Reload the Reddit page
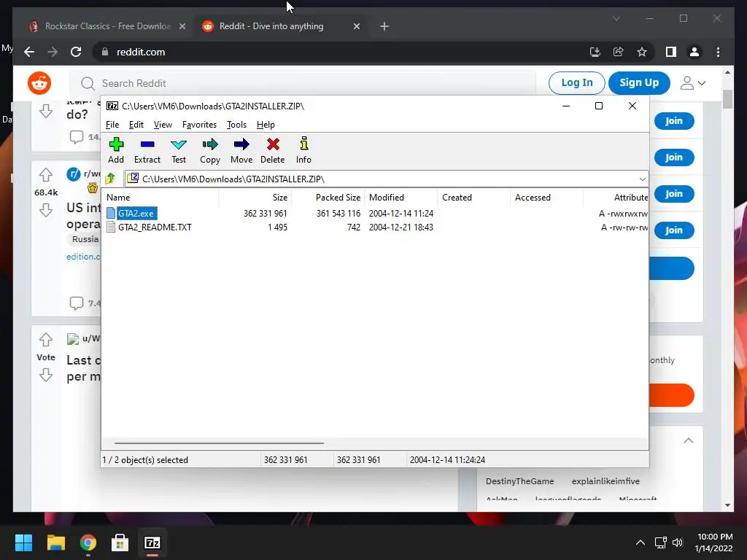 coord(76,52)
